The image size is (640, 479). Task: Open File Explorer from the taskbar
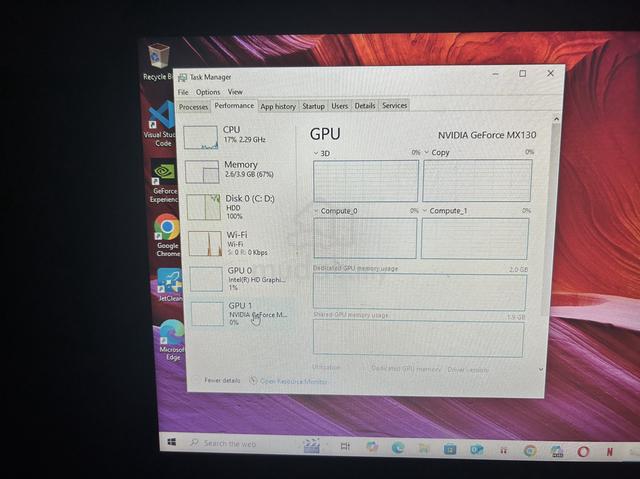click(x=424, y=448)
